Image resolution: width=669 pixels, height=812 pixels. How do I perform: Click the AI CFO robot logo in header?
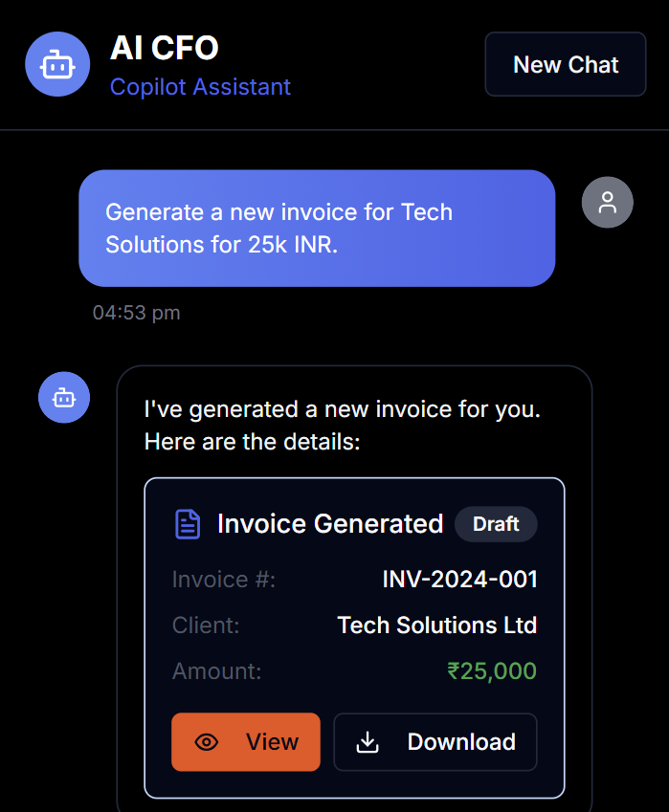[57, 65]
